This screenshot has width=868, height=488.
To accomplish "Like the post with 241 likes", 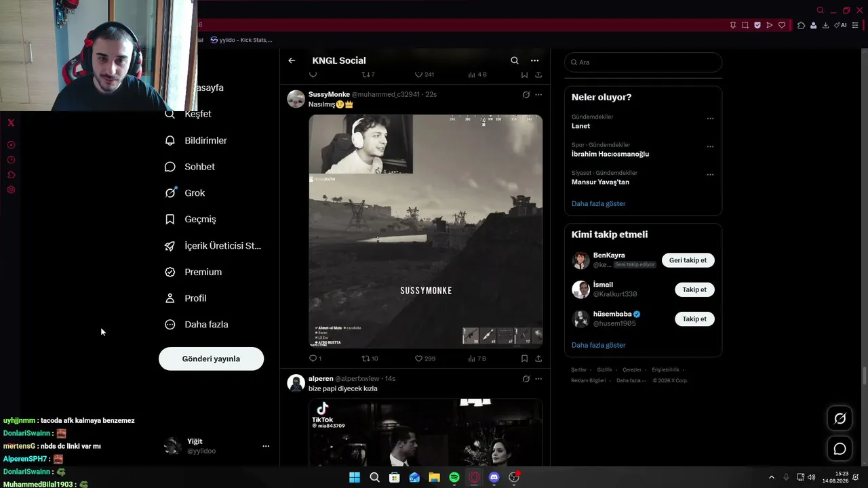I will [x=425, y=75].
